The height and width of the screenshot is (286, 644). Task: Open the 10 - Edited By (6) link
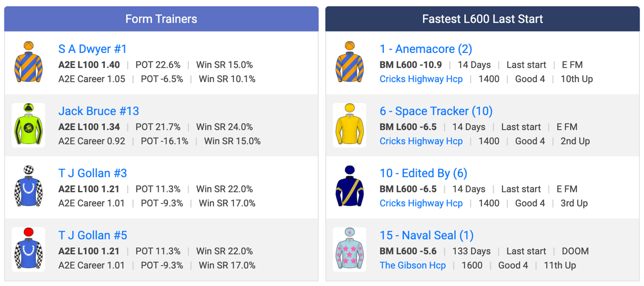[423, 173]
